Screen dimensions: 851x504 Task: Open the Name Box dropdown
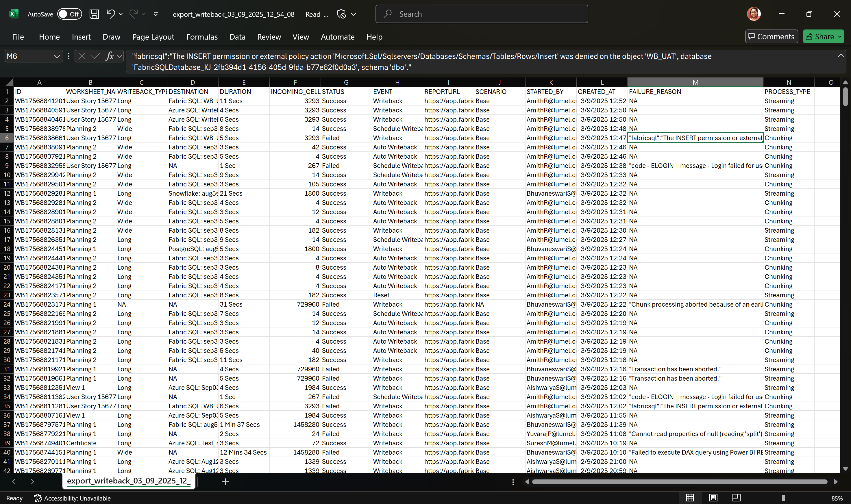pos(57,56)
